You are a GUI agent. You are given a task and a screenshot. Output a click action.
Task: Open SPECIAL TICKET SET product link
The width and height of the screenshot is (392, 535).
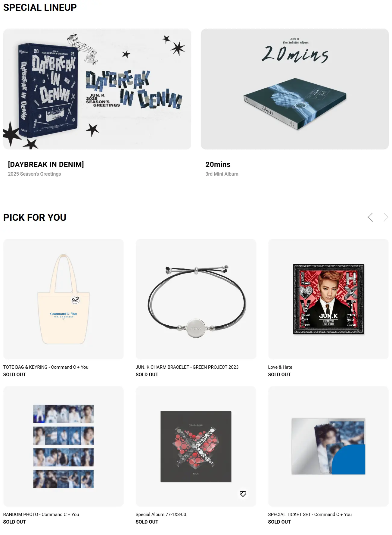[310, 515]
